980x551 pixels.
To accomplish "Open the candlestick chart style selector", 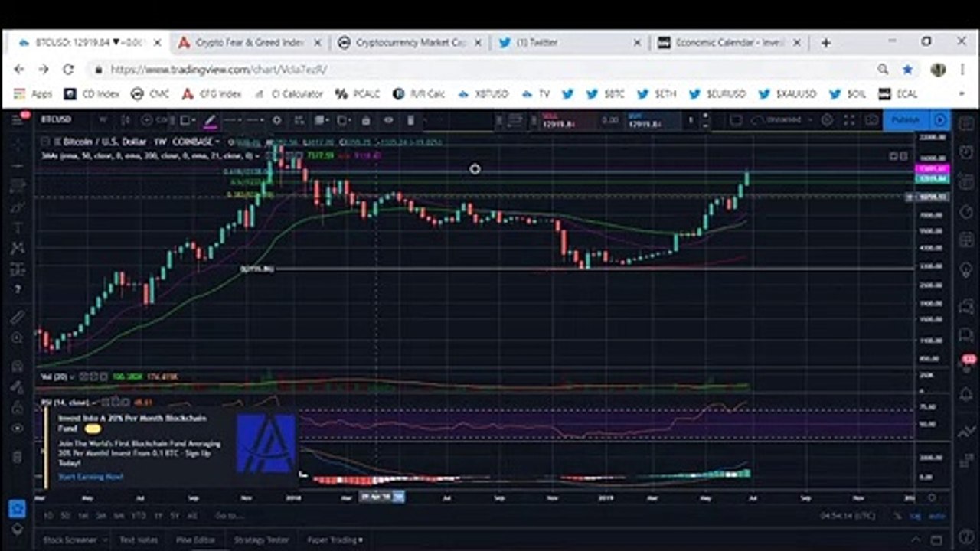I will (126, 119).
